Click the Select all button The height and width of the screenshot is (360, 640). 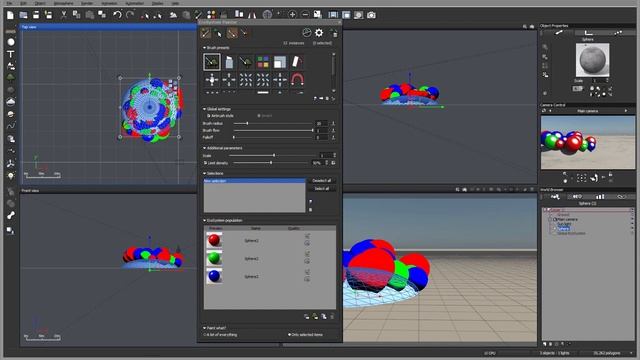pos(322,189)
